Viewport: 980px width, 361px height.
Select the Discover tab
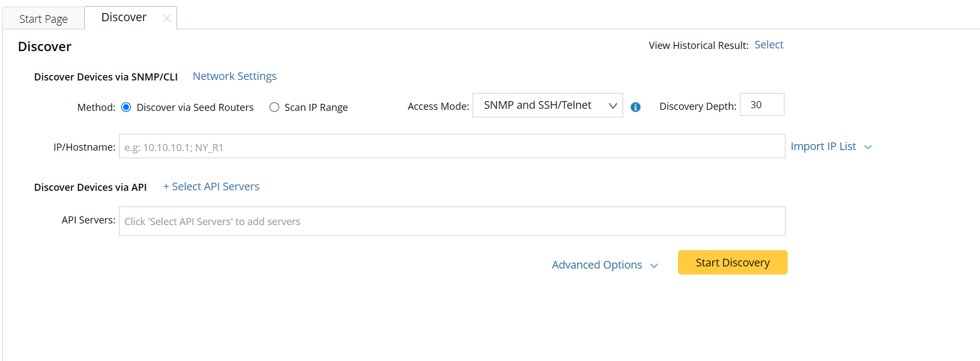point(124,17)
